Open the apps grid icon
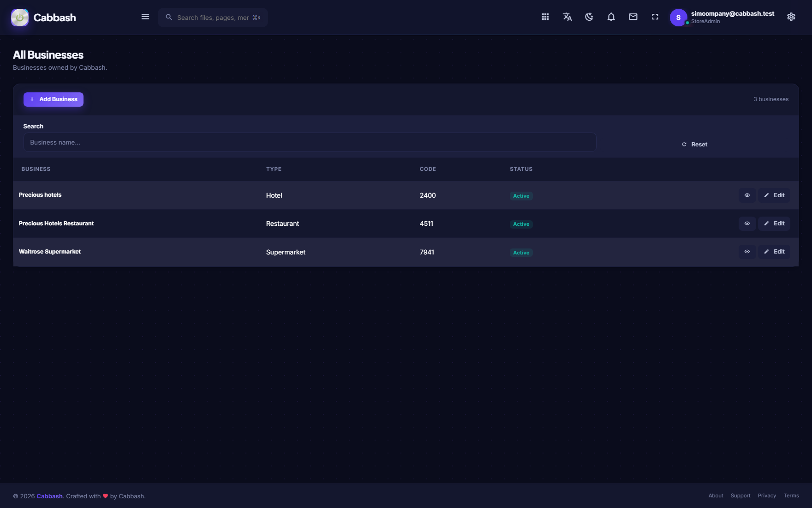The width and height of the screenshot is (812, 508). coord(545,17)
